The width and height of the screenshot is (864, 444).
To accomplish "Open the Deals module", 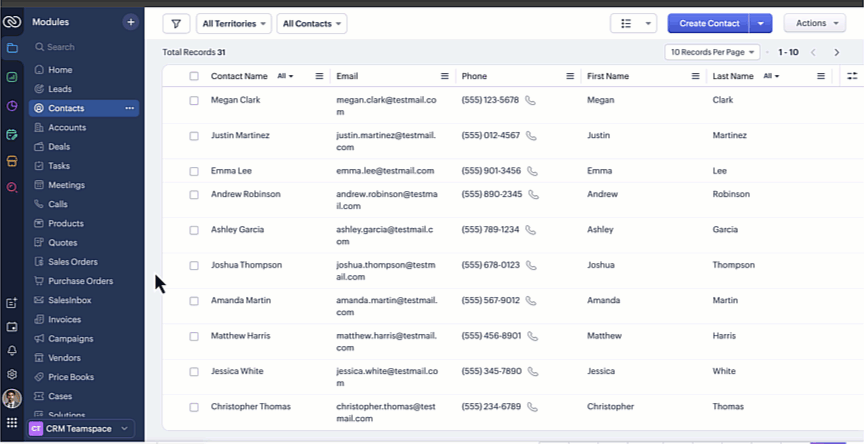I will click(59, 147).
